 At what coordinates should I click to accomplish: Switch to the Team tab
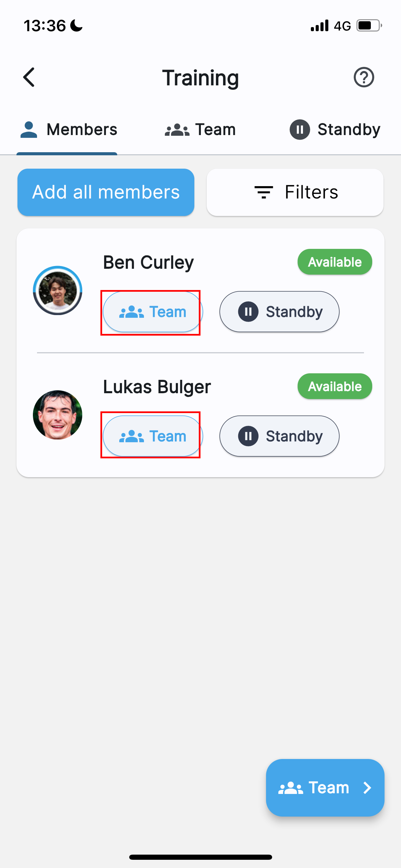pyautogui.click(x=200, y=130)
